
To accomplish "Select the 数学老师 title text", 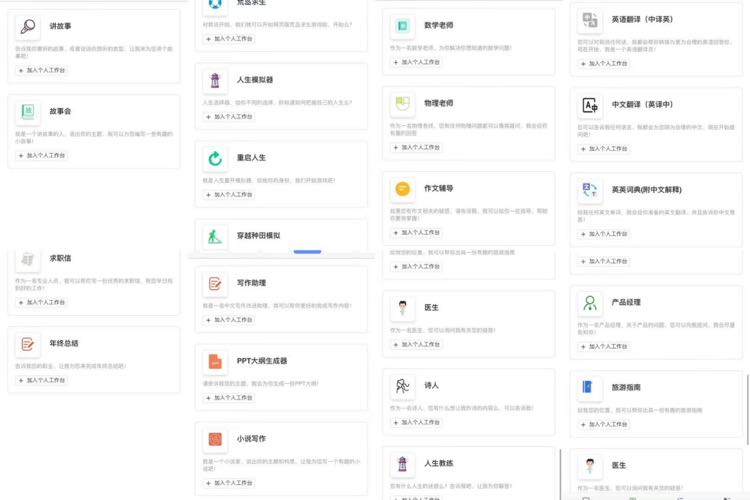I will pos(439,25).
